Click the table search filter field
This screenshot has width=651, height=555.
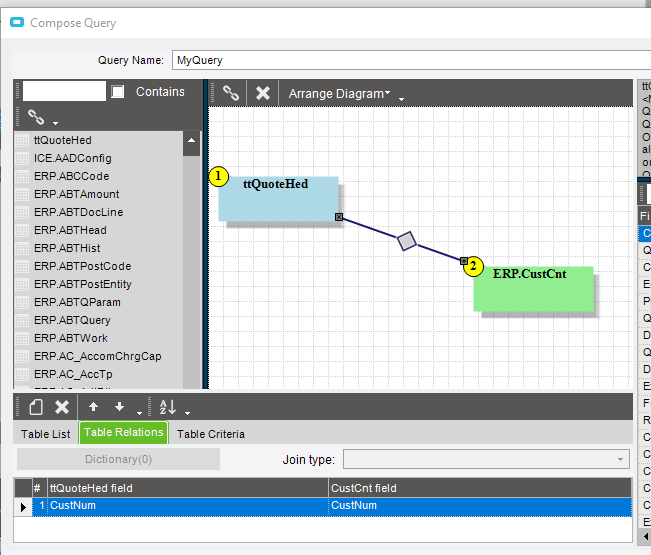[x=64, y=91]
